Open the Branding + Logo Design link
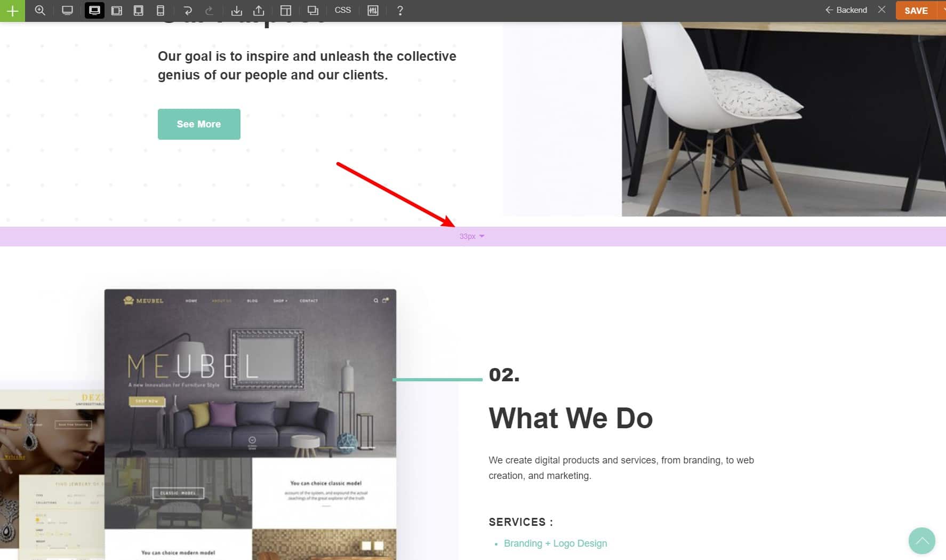The height and width of the screenshot is (560, 946). click(x=555, y=543)
